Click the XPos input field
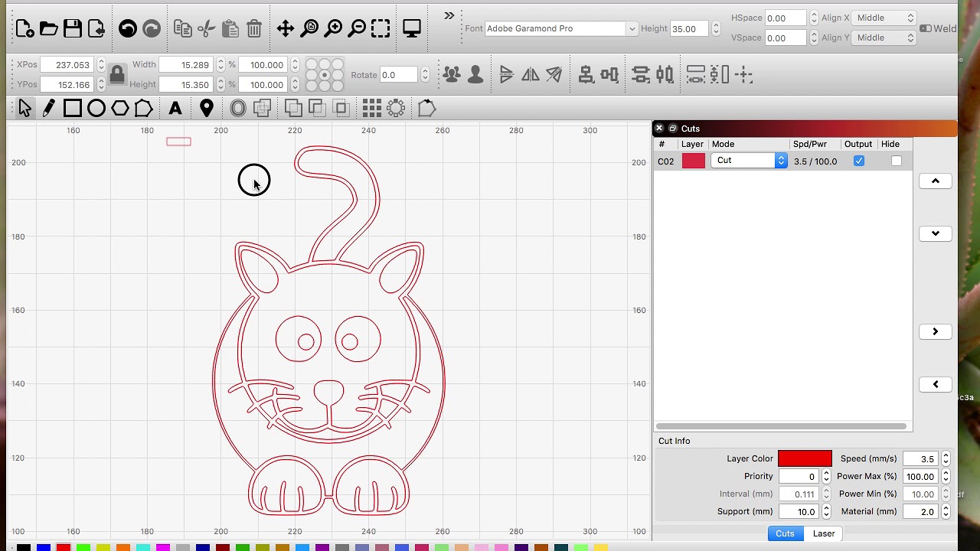This screenshot has height=551, width=980. tap(67, 65)
